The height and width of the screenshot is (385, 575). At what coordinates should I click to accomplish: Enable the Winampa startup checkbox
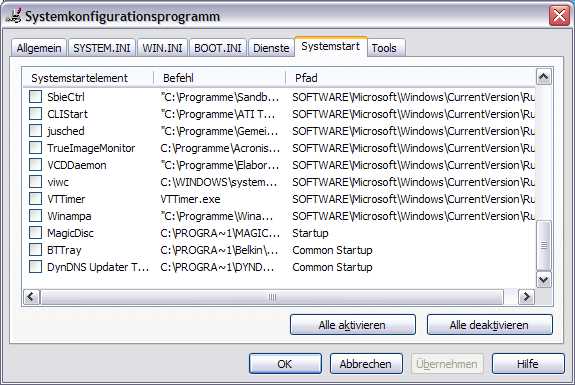[36, 216]
